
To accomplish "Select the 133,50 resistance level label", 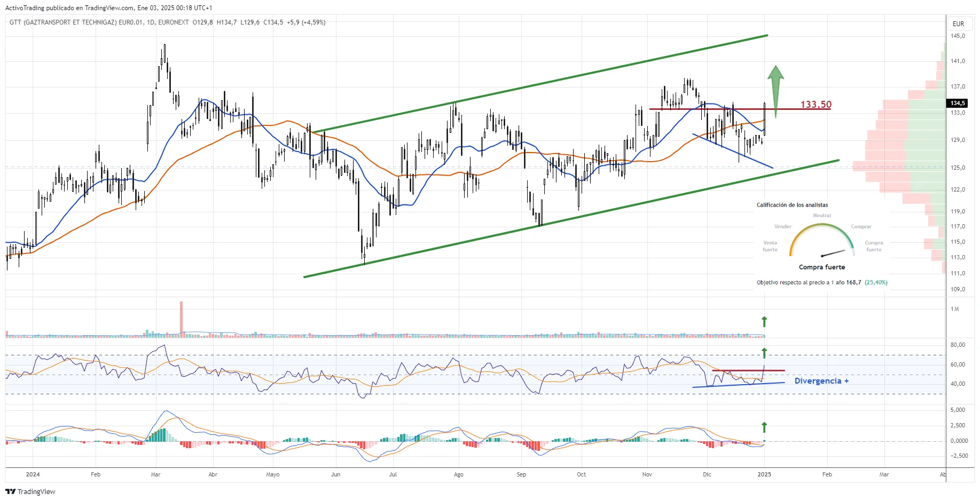I will [816, 105].
